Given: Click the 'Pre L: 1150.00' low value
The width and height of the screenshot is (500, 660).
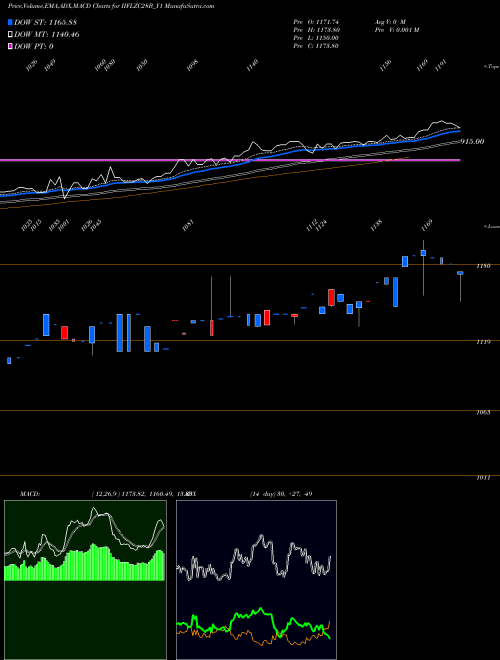Looking at the screenshot, I should [x=316, y=38].
